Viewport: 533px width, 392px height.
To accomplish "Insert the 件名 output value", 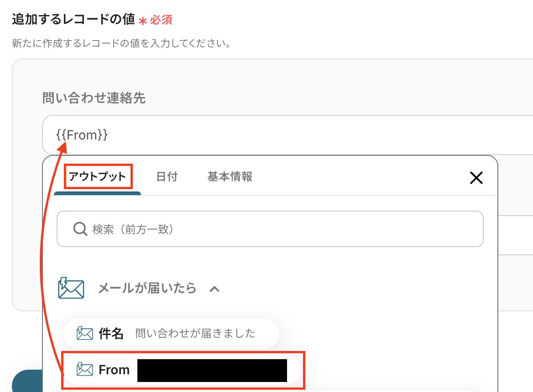I will (x=171, y=334).
